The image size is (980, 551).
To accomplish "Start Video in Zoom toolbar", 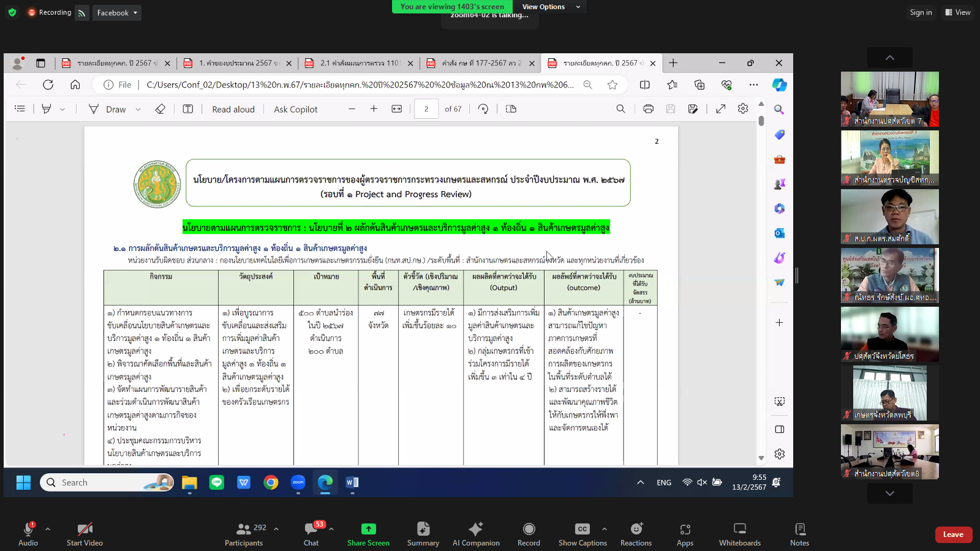I will pyautogui.click(x=85, y=534).
